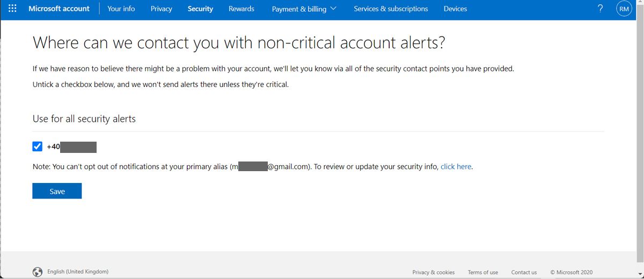The image size is (644, 279).
Task: Expand the Payment & billing dropdown
Action: [x=304, y=9]
